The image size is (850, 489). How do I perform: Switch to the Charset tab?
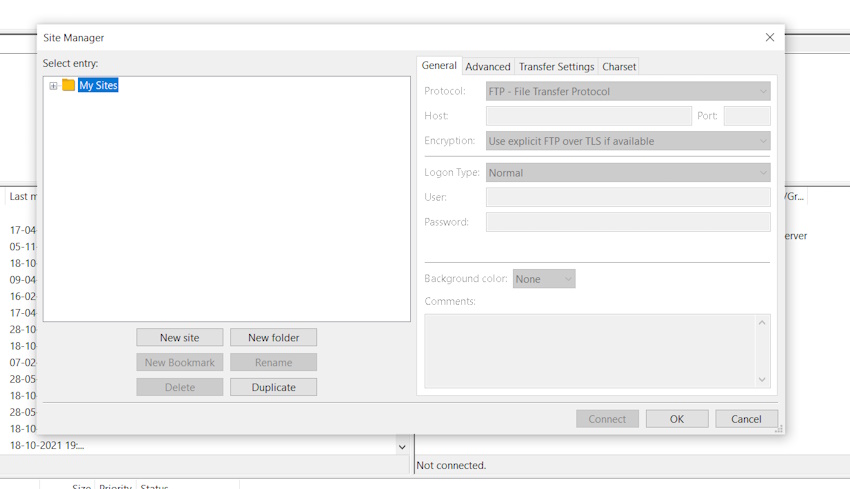click(619, 67)
